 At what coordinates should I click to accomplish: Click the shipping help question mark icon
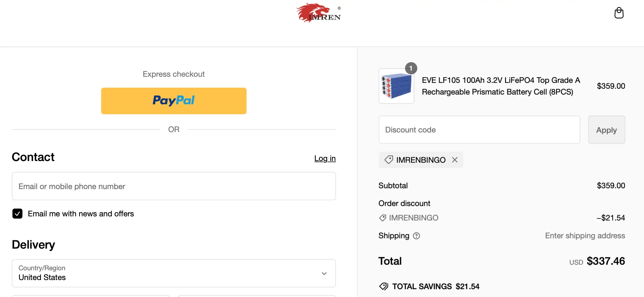(416, 236)
